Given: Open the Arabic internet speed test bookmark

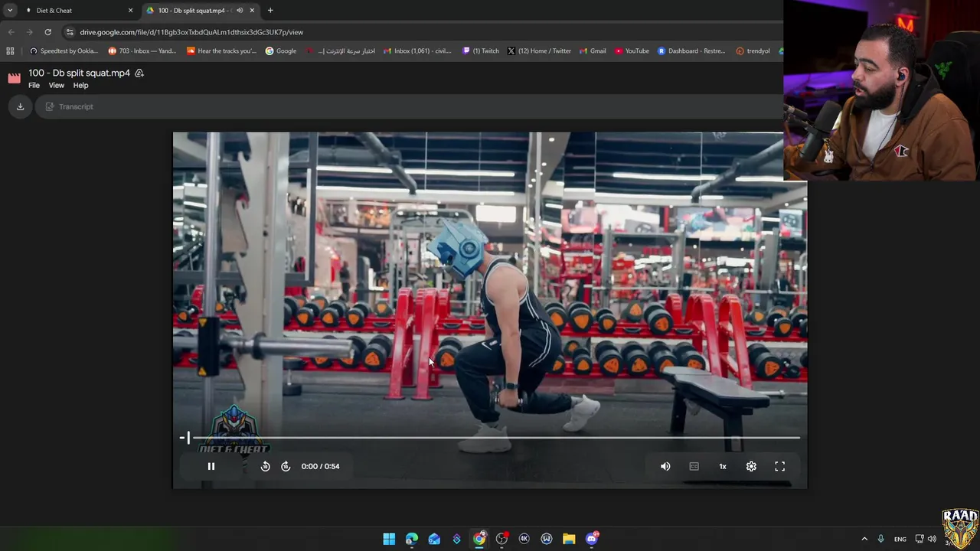Looking at the screenshot, I should pyautogui.click(x=341, y=51).
